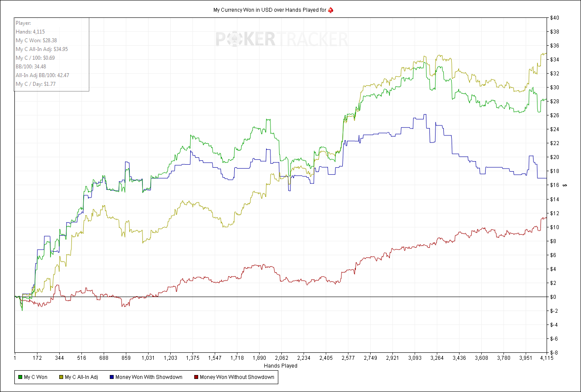Click the '$40' y-axis label
The image size is (581, 392).
pyautogui.click(x=554, y=18)
